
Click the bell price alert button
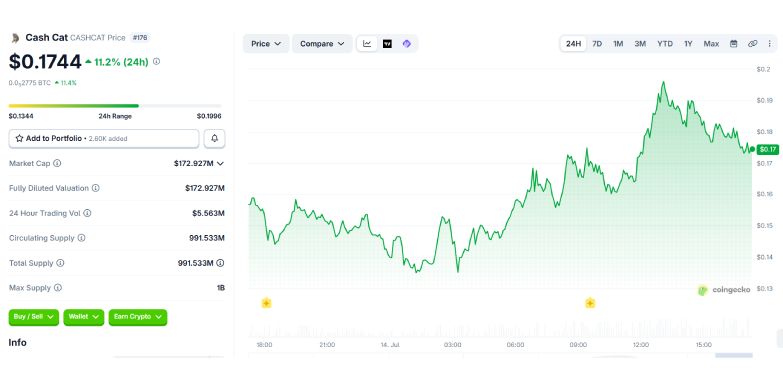click(x=215, y=138)
